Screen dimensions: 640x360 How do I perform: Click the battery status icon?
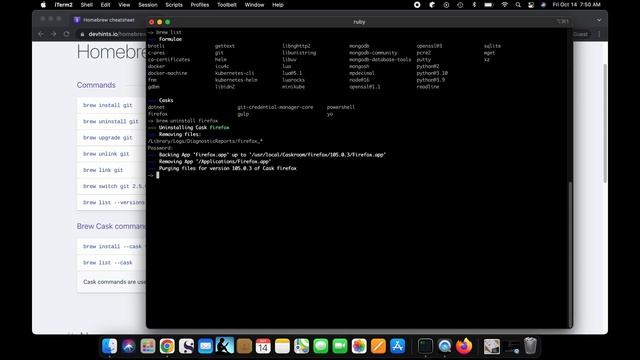pos(489,5)
